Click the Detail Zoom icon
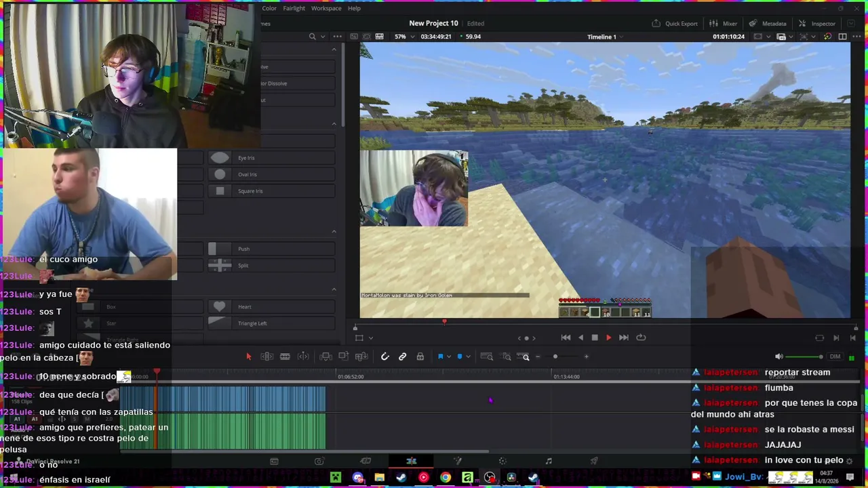This screenshot has height=488, width=868. click(507, 357)
